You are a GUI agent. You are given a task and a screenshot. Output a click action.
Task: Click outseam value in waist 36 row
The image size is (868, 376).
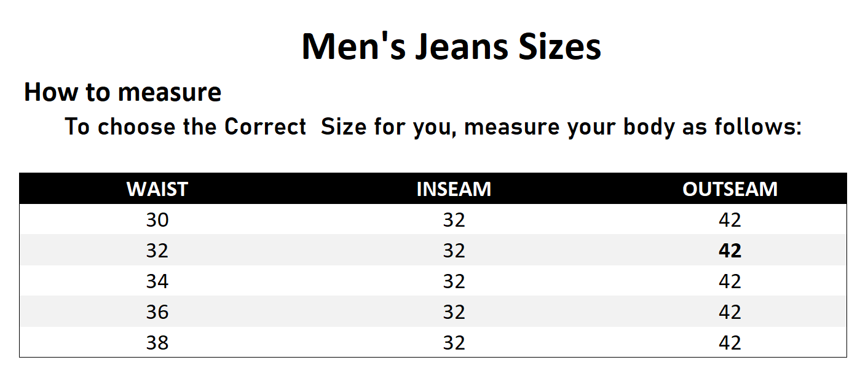coord(730,312)
